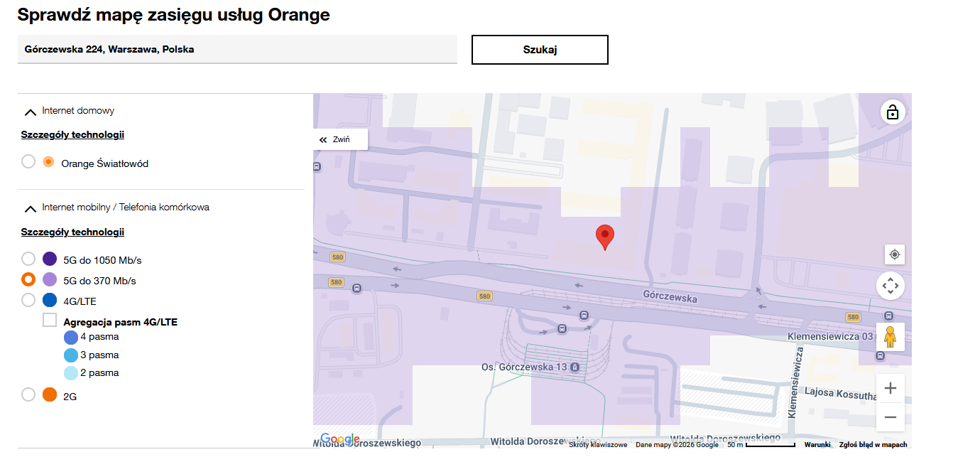Select the Street View pegman
The image size is (980, 457).
891,337
